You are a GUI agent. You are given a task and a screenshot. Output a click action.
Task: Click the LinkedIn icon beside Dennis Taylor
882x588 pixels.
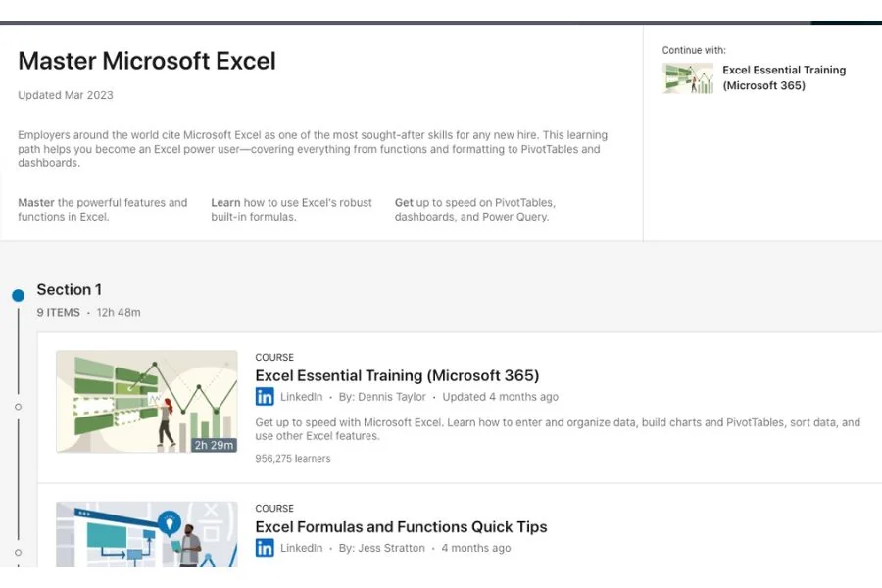tap(265, 397)
